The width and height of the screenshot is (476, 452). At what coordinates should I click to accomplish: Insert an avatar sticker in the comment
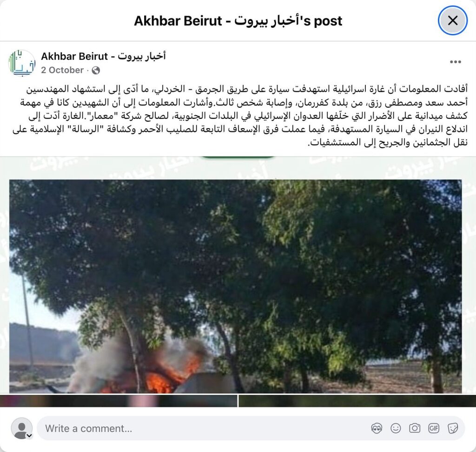377,428
